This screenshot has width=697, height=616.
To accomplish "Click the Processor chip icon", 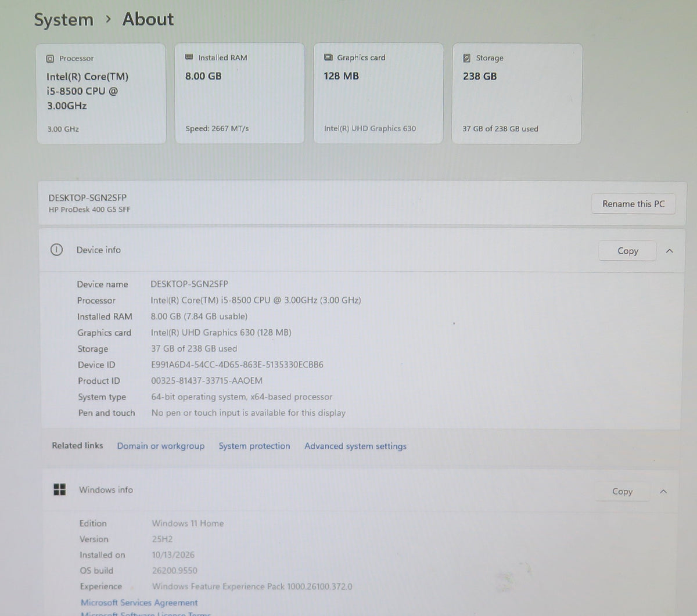I will tap(50, 59).
